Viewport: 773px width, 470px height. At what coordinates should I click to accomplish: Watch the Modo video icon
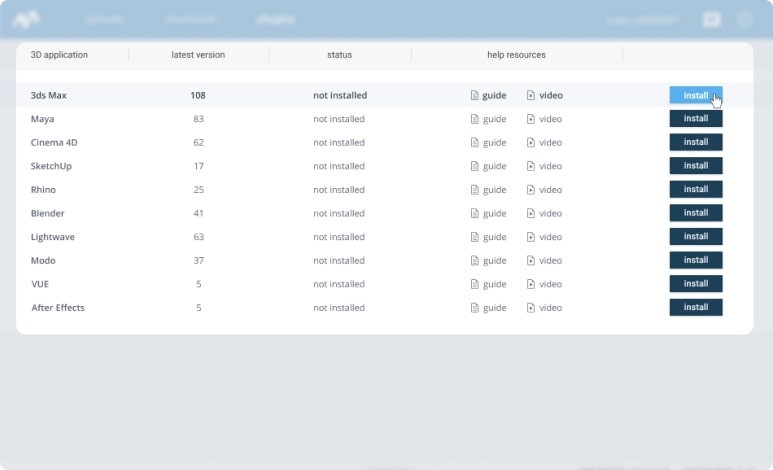(x=530, y=260)
